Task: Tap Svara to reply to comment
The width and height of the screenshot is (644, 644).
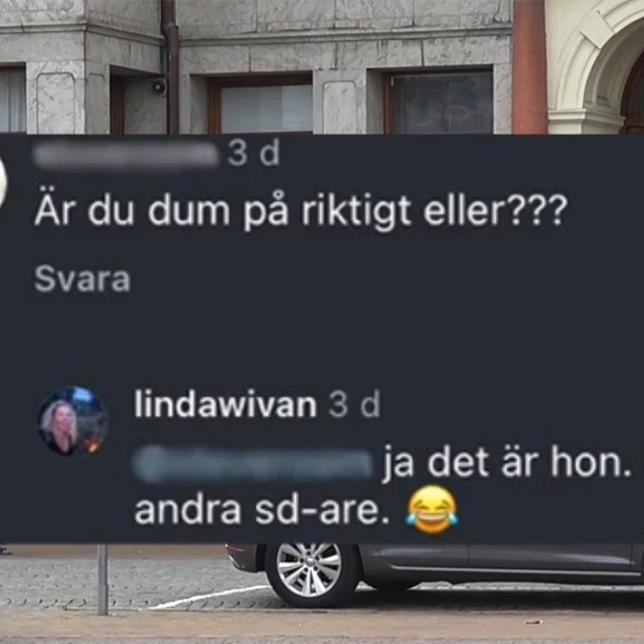Action: pos(82,280)
